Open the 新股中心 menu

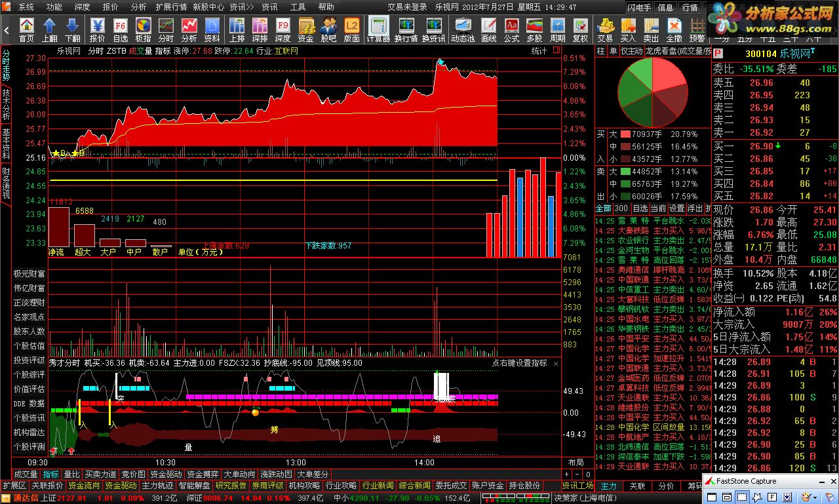coord(208,7)
